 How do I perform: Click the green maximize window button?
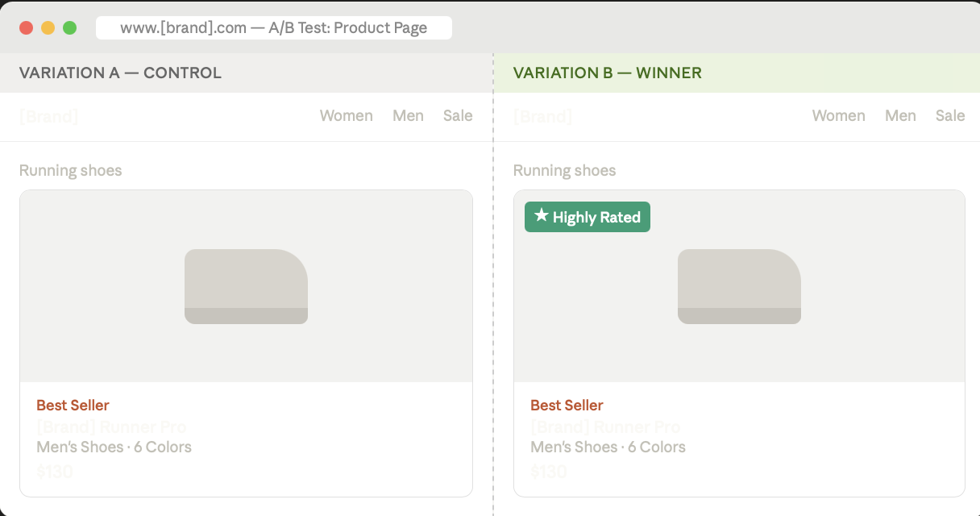click(70, 28)
